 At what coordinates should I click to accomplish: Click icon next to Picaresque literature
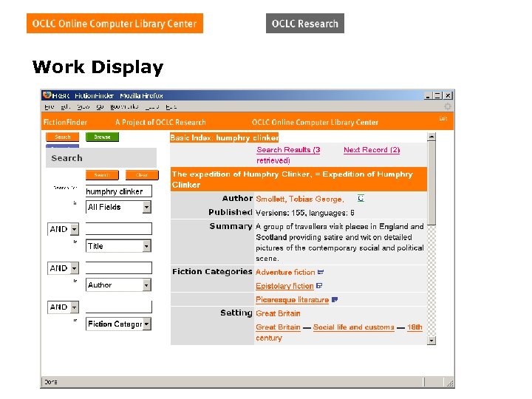tap(335, 299)
